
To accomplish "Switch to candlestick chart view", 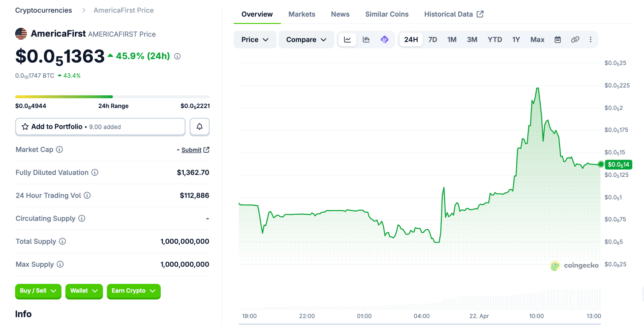I will [x=366, y=40].
